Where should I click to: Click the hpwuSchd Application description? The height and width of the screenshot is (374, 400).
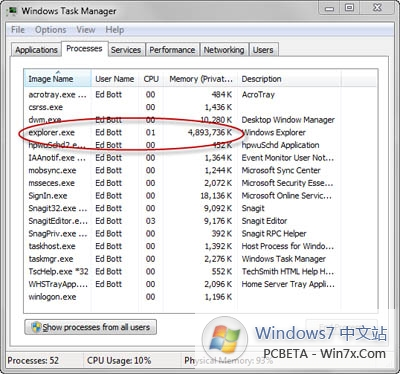click(280, 145)
